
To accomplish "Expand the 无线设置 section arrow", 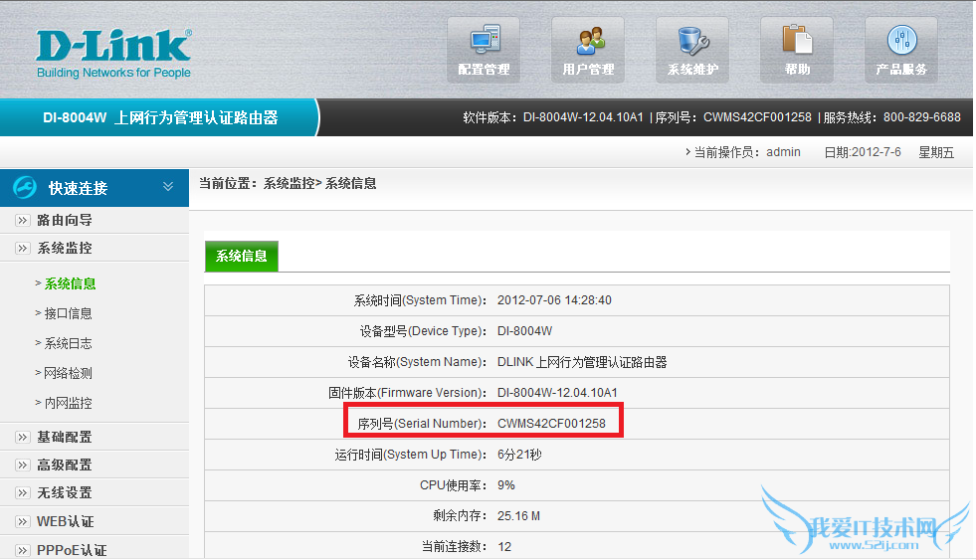I will [x=23, y=493].
